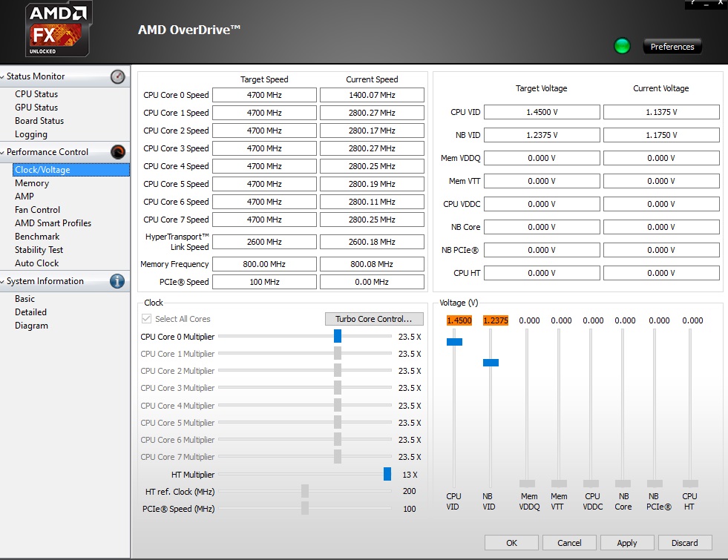Image resolution: width=728 pixels, height=560 pixels.
Task: Click the CPU Core 0 Multiplier slider handle
Action: click(x=337, y=336)
